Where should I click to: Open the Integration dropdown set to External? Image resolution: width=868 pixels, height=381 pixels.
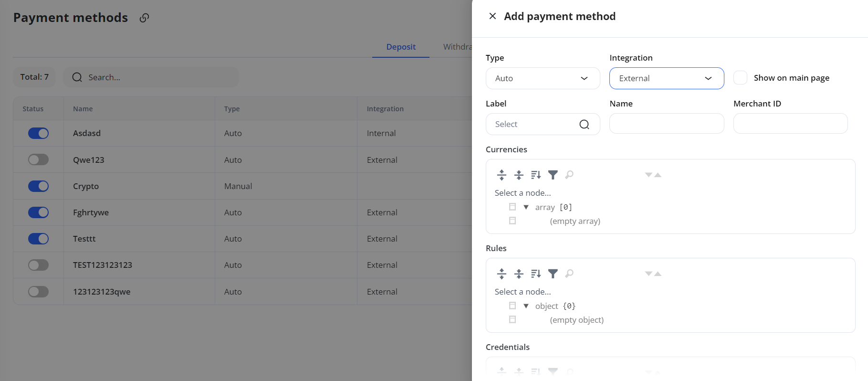667,78
